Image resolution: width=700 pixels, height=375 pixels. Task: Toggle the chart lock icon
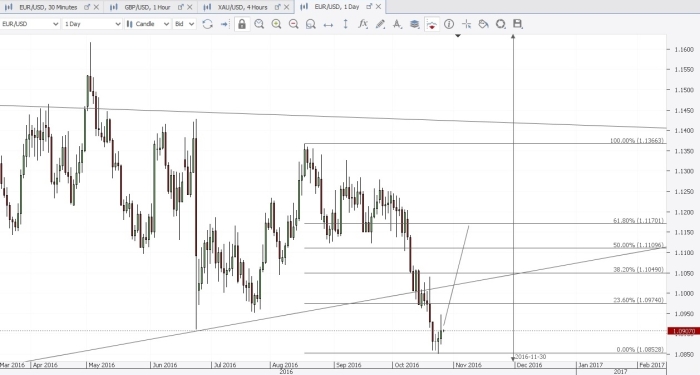(242, 24)
